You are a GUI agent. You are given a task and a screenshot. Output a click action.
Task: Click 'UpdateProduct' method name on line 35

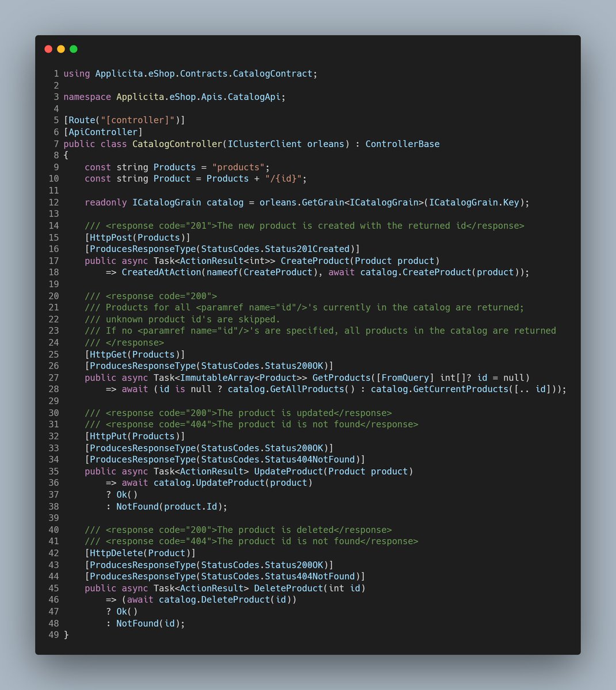coord(289,471)
